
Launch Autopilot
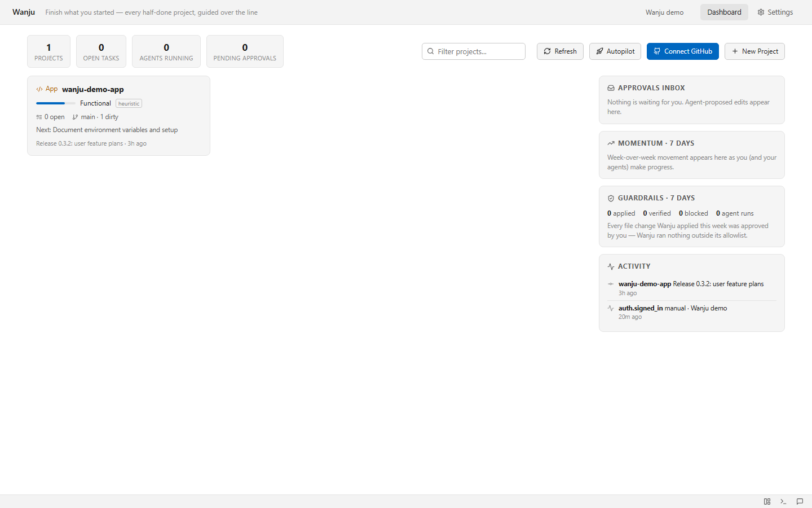tap(615, 51)
